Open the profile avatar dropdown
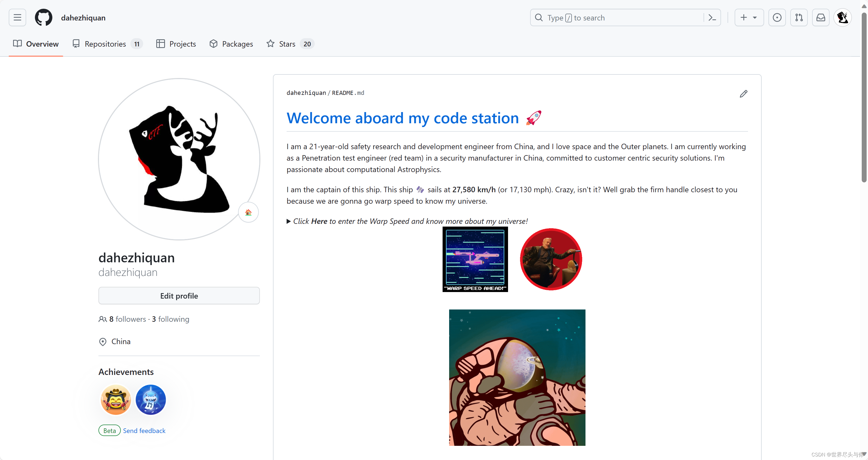 843,17
